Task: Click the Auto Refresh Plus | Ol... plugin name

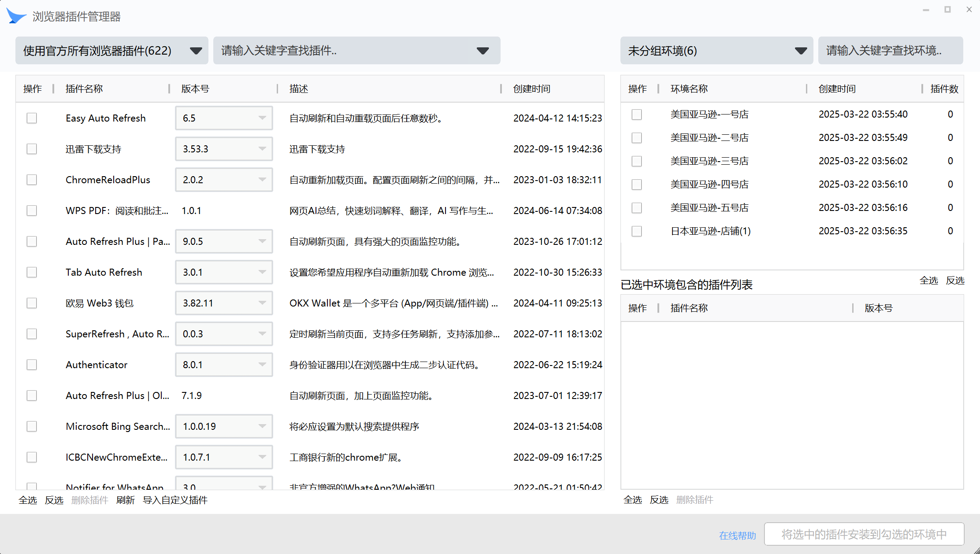Action: tap(117, 396)
